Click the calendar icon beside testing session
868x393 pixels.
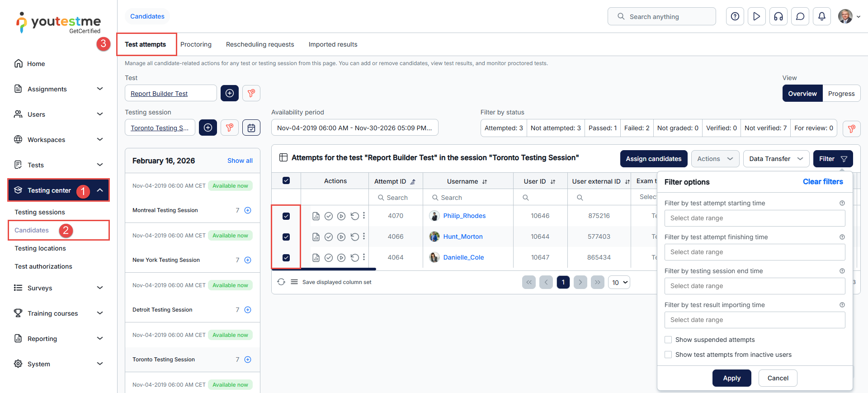[251, 128]
